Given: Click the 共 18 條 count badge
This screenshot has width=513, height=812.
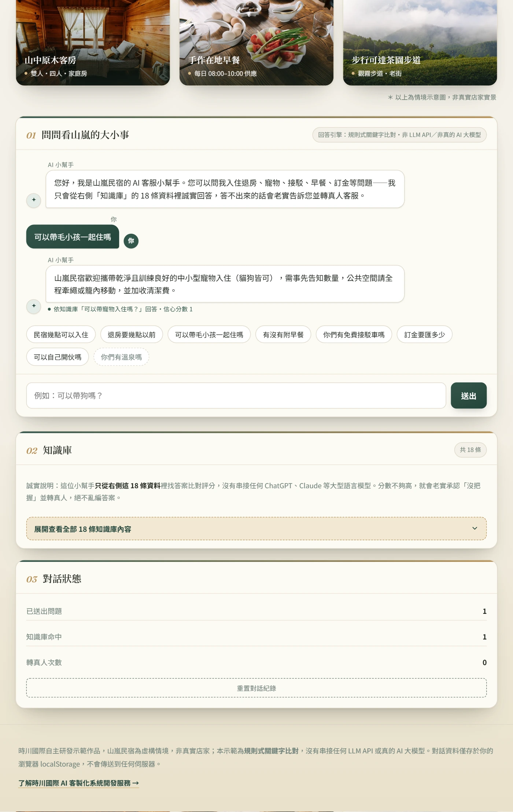Looking at the screenshot, I should tap(470, 450).
